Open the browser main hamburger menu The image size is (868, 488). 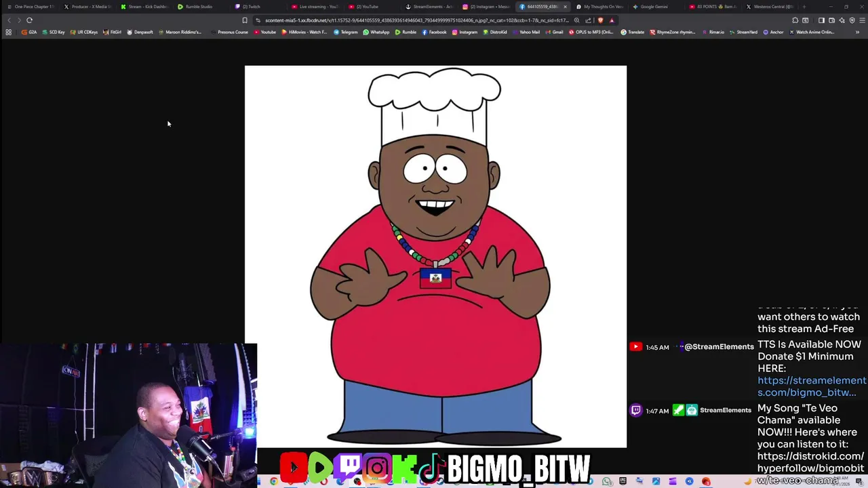pyautogui.click(x=862, y=20)
